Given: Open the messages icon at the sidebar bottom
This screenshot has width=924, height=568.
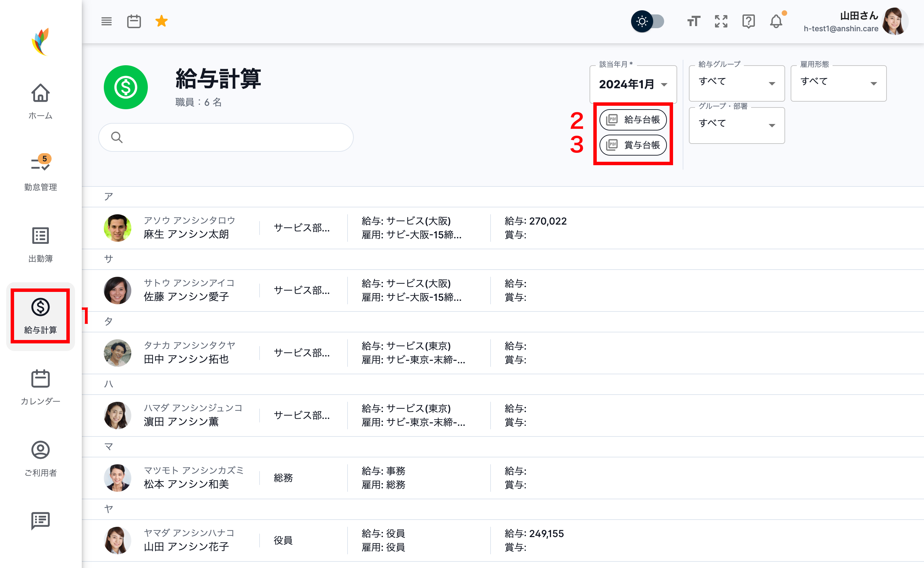Looking at the screenshot, I should (40, 521).
